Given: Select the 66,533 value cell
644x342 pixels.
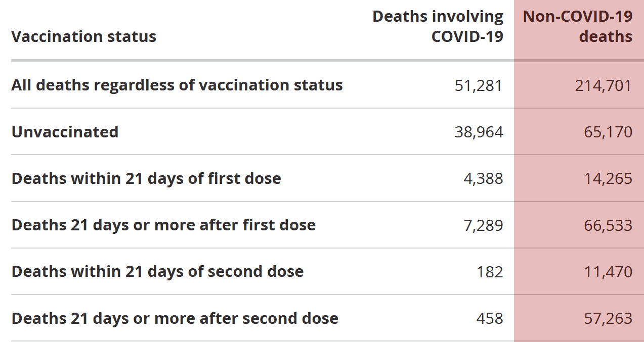Looking at the screenshot, I should [x=608, y=225].
